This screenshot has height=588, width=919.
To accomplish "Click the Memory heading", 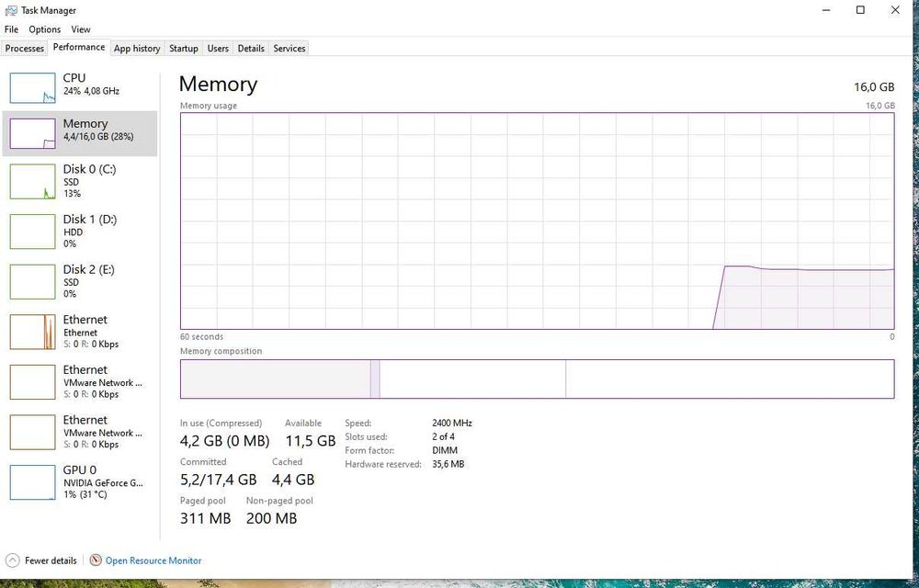I will point(218,85).
